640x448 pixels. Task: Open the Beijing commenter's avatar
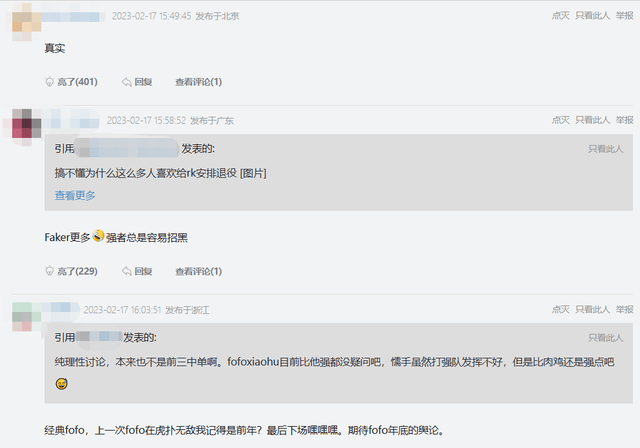(x=22, y=18)
